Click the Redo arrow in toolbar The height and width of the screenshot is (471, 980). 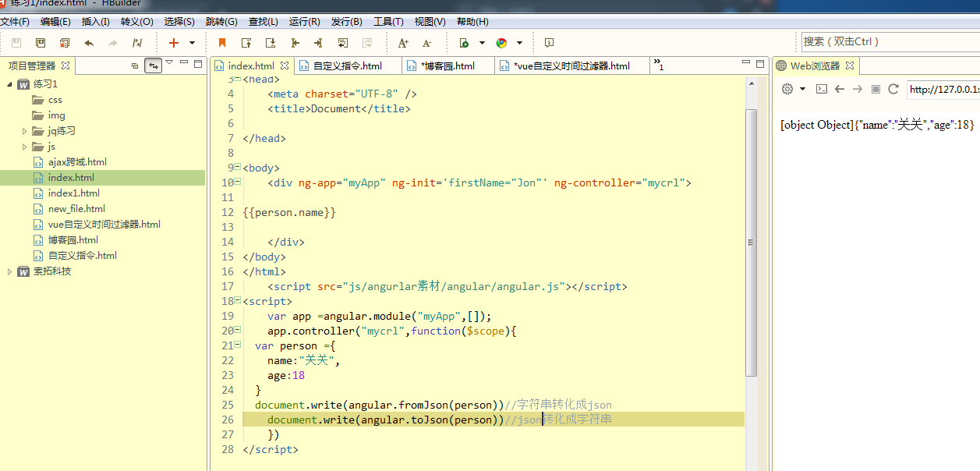coord(113,43)
